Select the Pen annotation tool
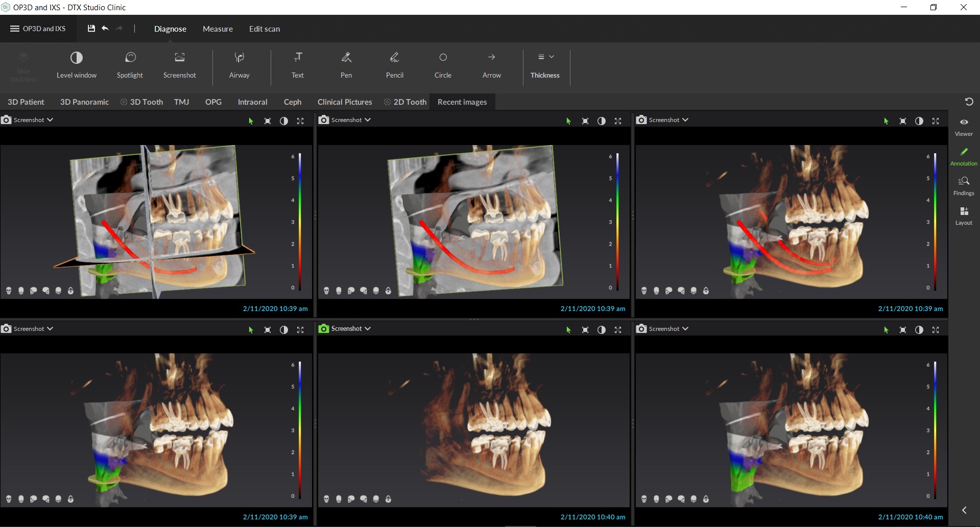The image size is (980, 527). [x=346, y=65]
